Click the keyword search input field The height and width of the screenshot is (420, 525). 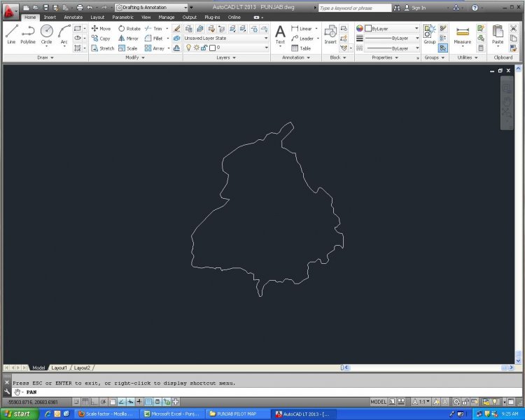pyautogui.click(x=354, y=8)
